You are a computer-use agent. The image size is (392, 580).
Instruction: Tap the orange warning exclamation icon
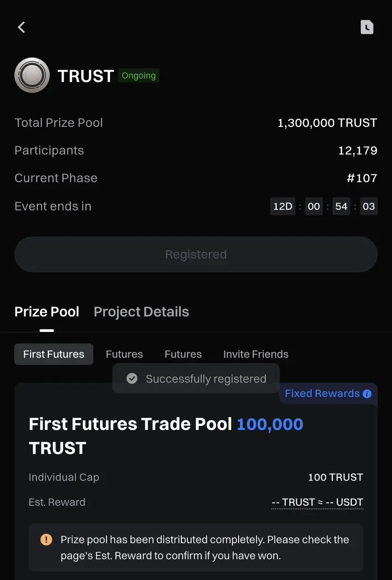coord(46,540)
